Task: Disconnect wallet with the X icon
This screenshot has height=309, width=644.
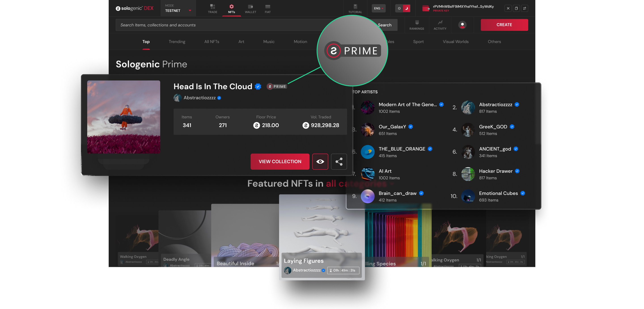Action: [x=508, y=8]
